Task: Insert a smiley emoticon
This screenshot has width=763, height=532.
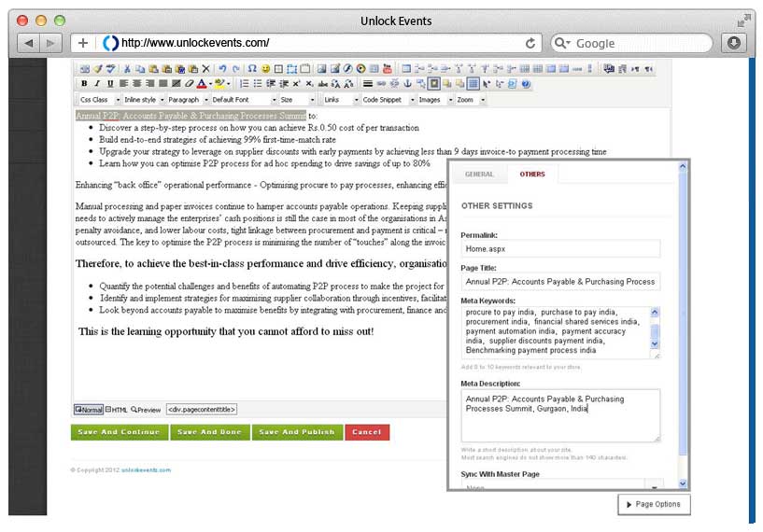Action: [265, 69]
